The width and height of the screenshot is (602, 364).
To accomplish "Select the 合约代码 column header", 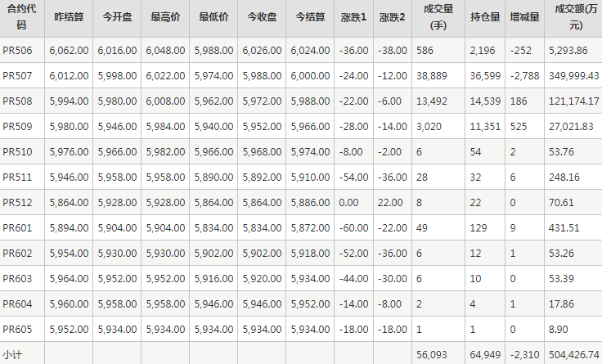I will click(21, 17).
